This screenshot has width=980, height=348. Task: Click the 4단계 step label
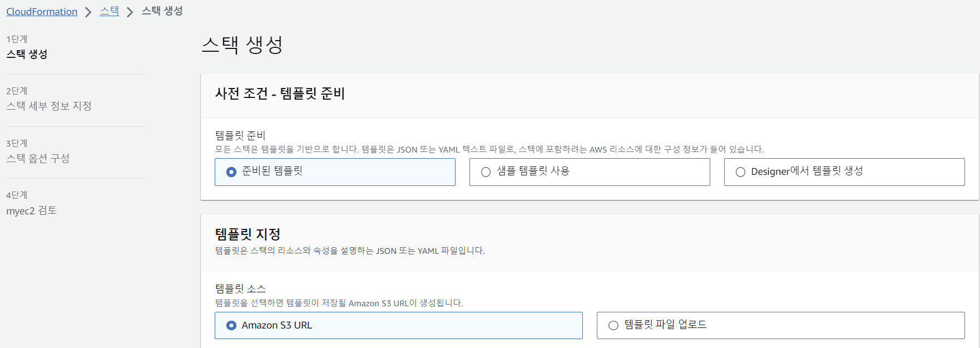pos(17,195)
